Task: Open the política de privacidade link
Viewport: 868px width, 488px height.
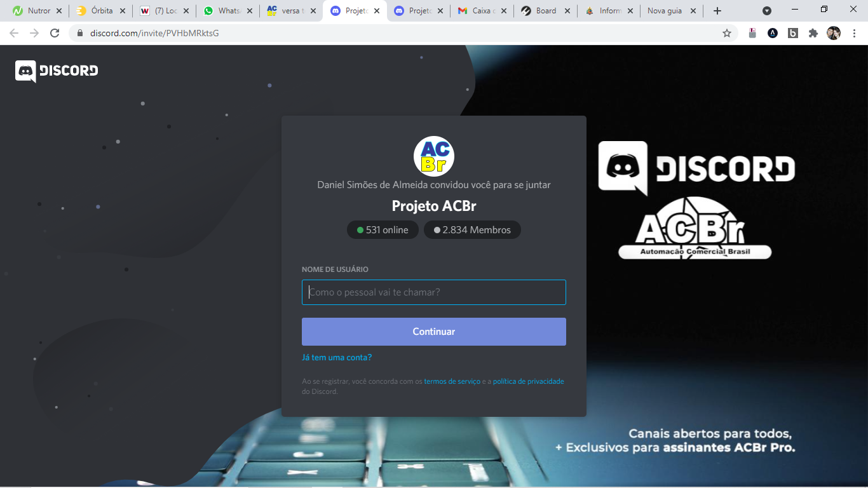Action: coord(528,381)
